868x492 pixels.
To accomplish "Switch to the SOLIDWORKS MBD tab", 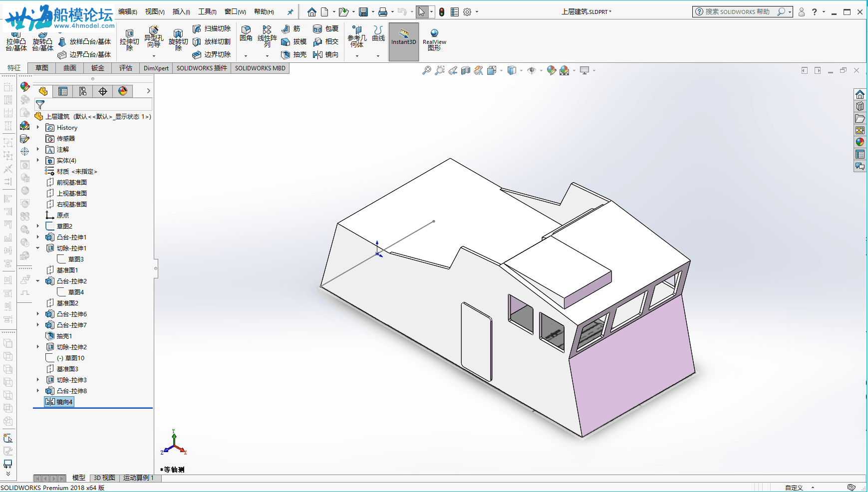I will pos(260,68).
